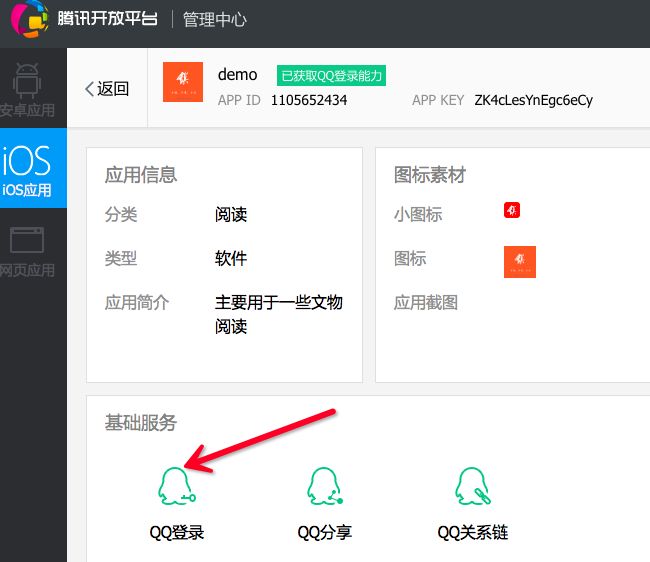
Task: Click the Tencent Open Platform logo
Action: (29, 19)
